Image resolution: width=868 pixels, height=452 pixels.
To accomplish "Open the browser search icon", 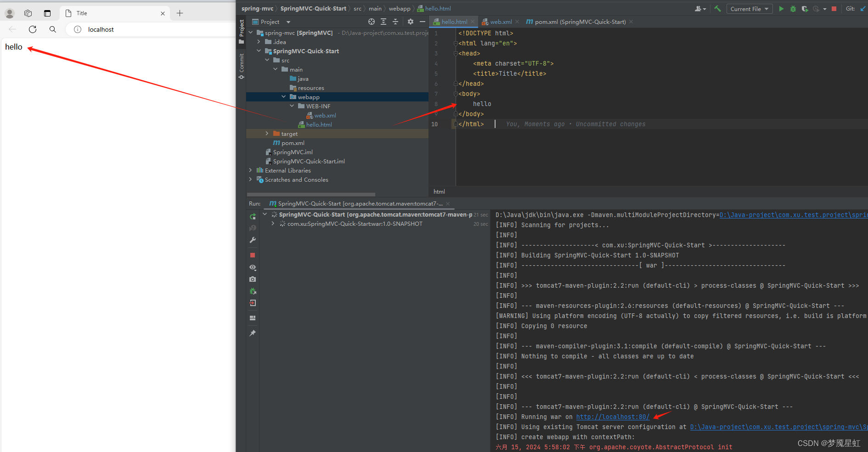I will (53, 29).
